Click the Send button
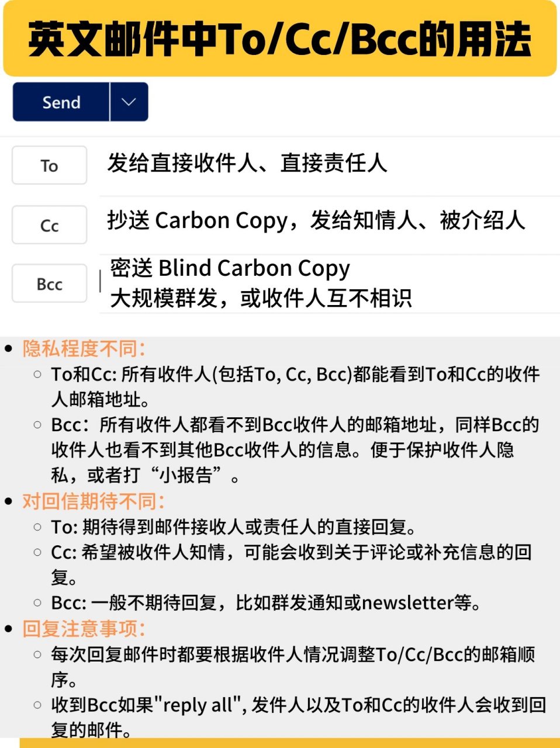 click(x=61, y=102)
